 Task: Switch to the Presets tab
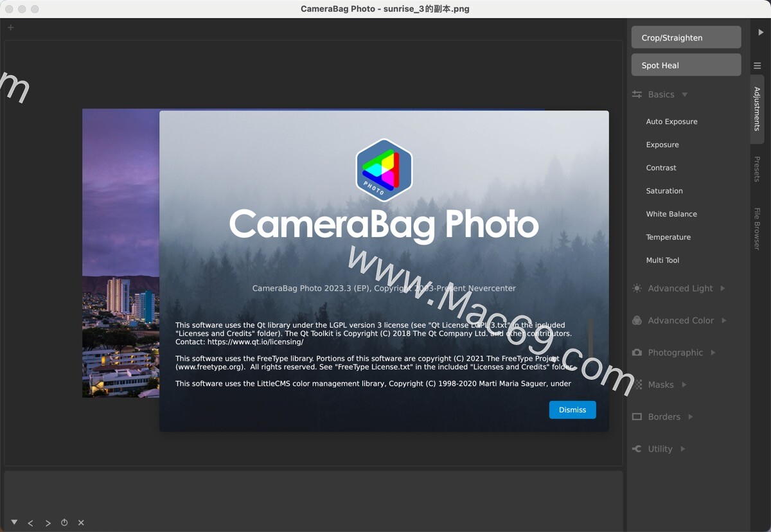758,169
